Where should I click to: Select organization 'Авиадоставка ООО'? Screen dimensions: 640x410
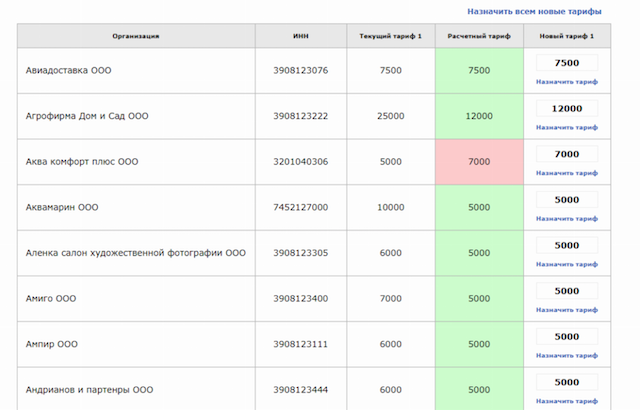[x=69, y=71]
